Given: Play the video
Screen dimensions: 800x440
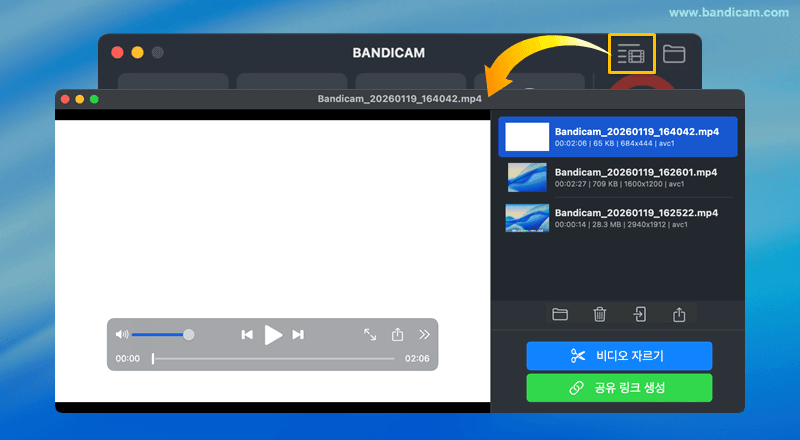Looking at the screenshot, I should tap(273, 335).
